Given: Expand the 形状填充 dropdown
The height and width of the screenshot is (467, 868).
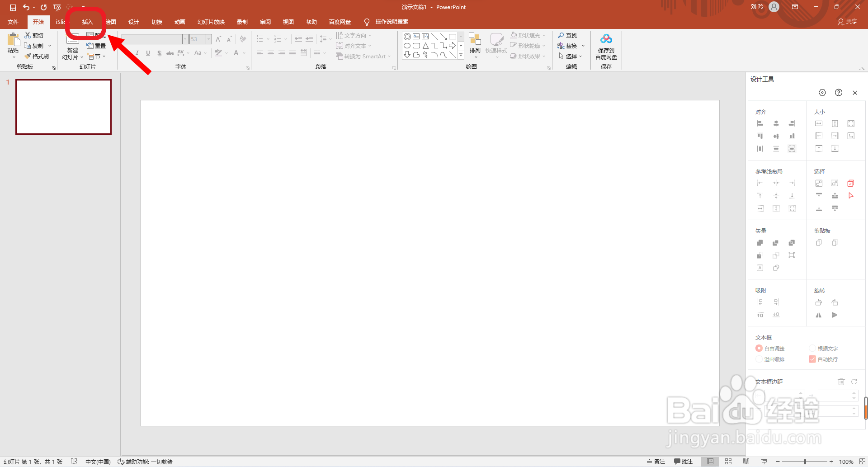Looking at the screenshot, I should pyautogui.click(x=544, y=35).
